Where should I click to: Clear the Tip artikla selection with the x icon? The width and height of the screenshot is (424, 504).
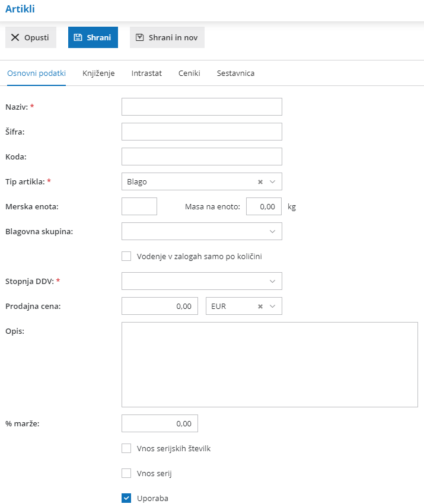click(260, 182)
